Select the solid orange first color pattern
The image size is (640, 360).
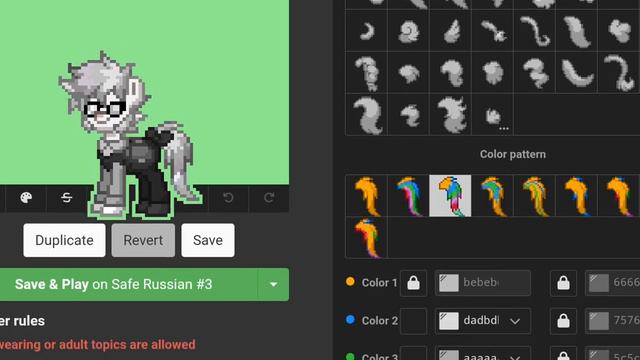click(367, 196)
